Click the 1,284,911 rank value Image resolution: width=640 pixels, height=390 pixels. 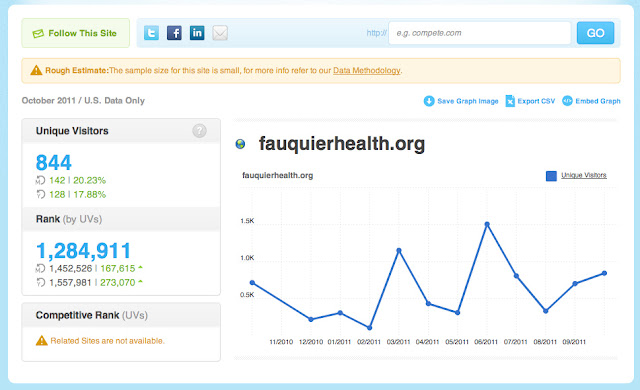84,250
